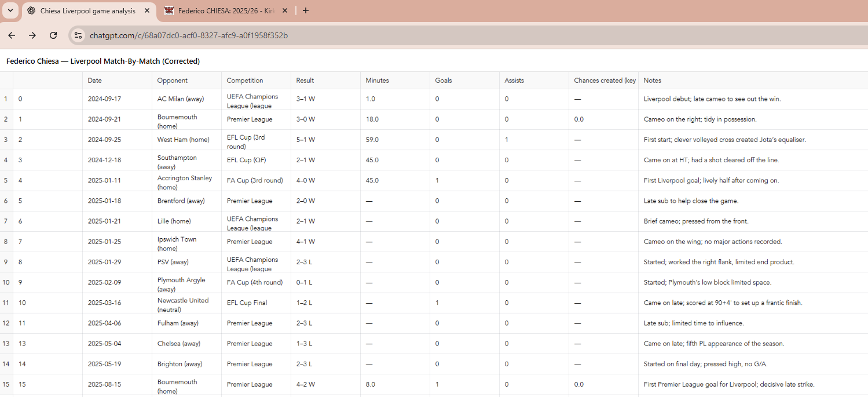This screenshot has width=868, height=397.
Task: Select the '0–1 L' result cell
Action: pos(325,282)
